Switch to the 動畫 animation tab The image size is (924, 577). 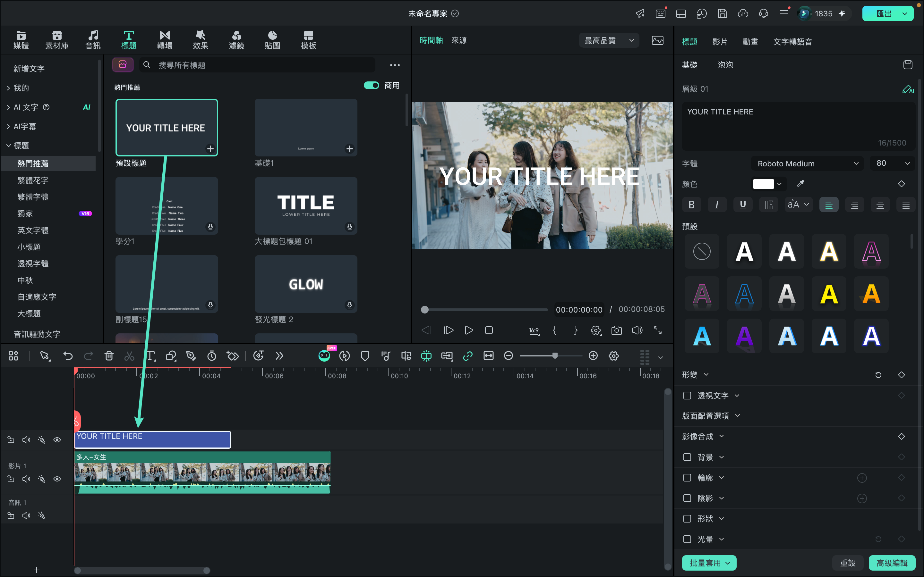click(x=750, y=42)
